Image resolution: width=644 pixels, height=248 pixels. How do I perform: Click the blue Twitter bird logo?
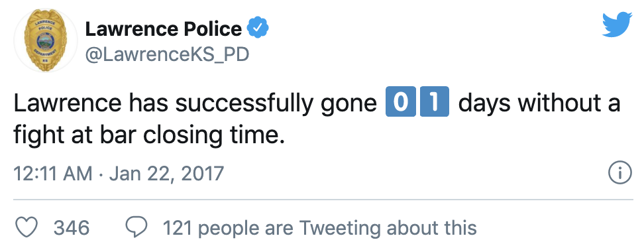pos(617,25)
